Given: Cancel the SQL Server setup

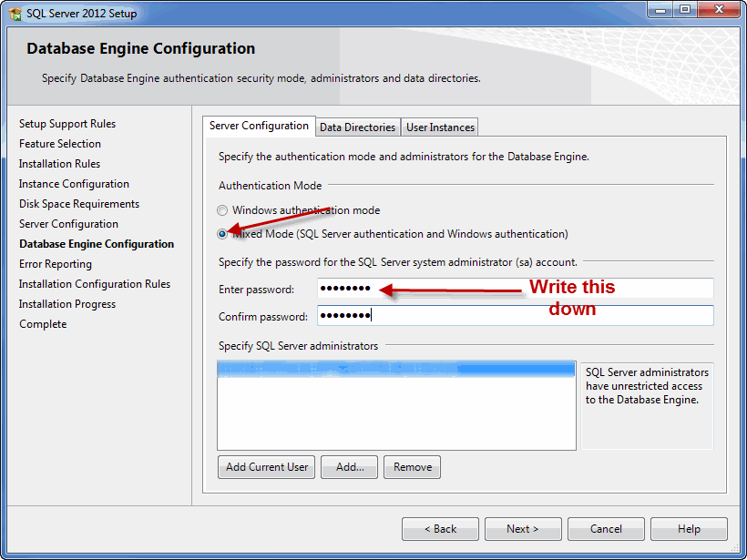Looking at the screenshot, I should 606,529.
